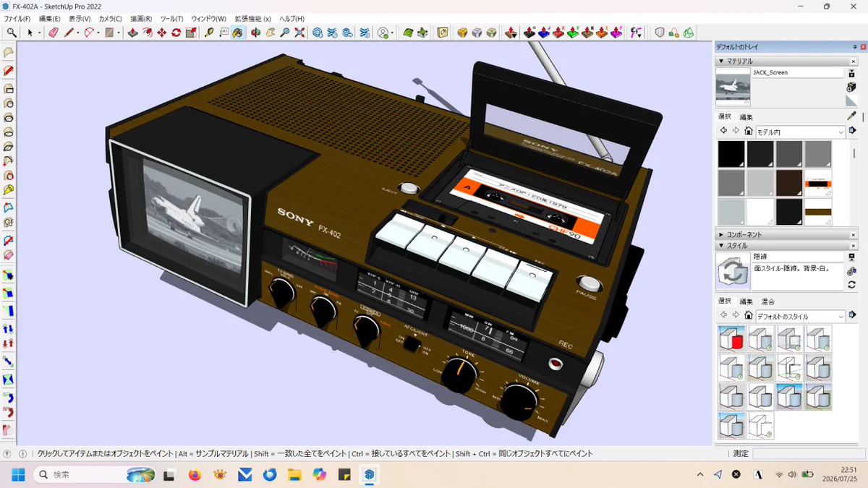Click materials back arrow button
This screenshot has width=868, height=488.
(723, 132)
